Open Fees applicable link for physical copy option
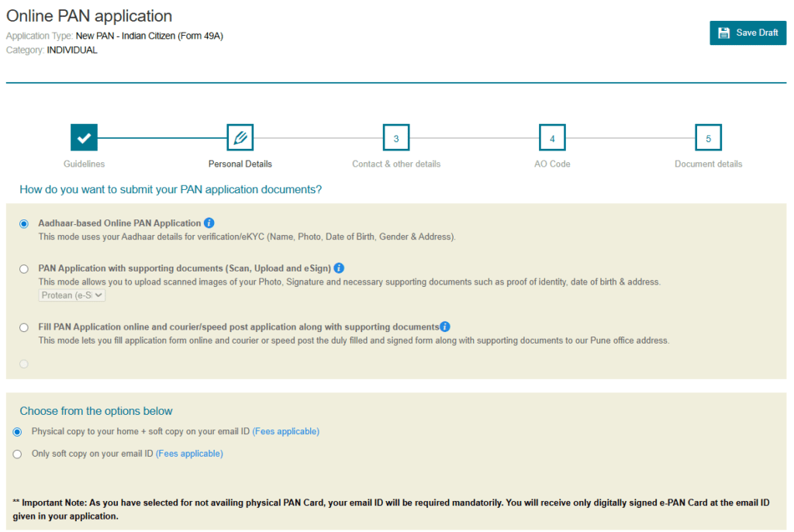 coord(286,431)
